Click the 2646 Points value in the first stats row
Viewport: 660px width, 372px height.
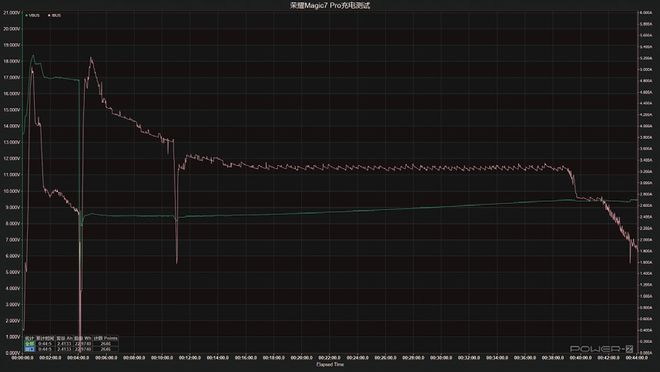coord(106,344)
